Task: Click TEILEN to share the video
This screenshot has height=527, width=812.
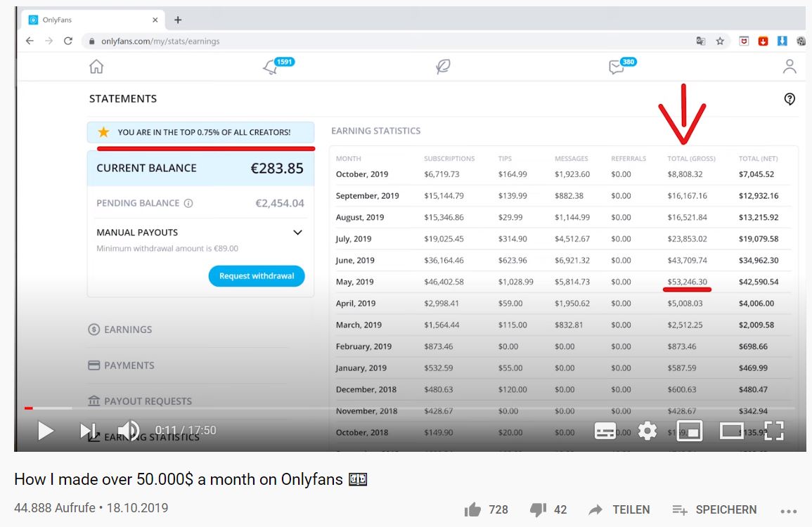Action: (619, 510)
